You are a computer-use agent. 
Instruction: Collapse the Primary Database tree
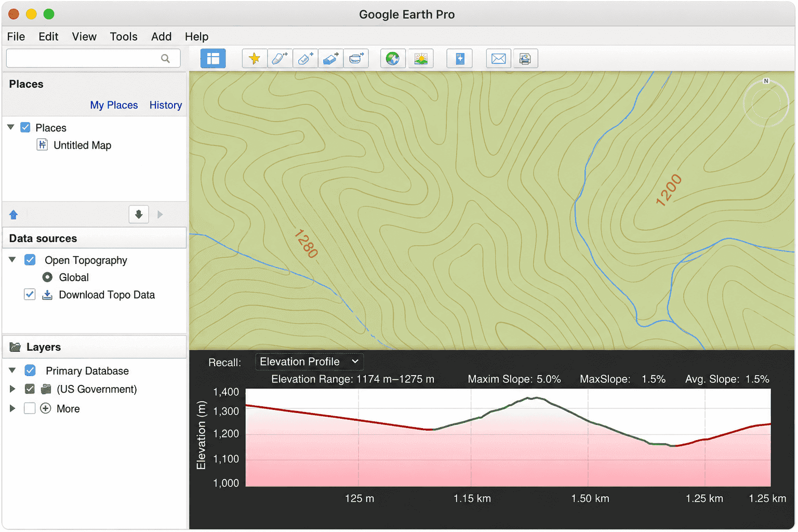[x=12, y=370]
